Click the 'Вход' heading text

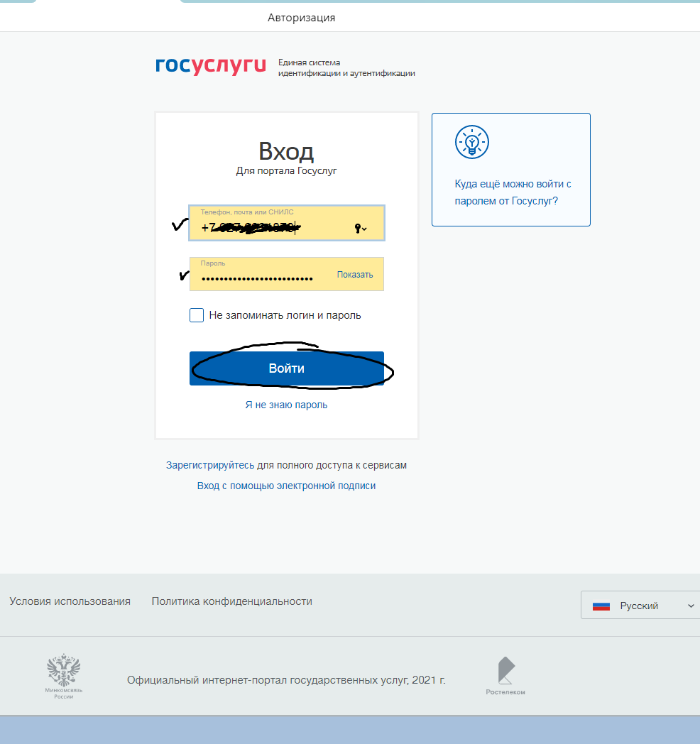(x=286, y=152)
